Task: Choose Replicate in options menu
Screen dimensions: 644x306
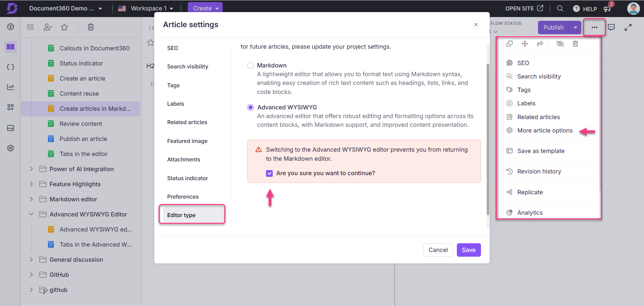Action: [530, 192]
